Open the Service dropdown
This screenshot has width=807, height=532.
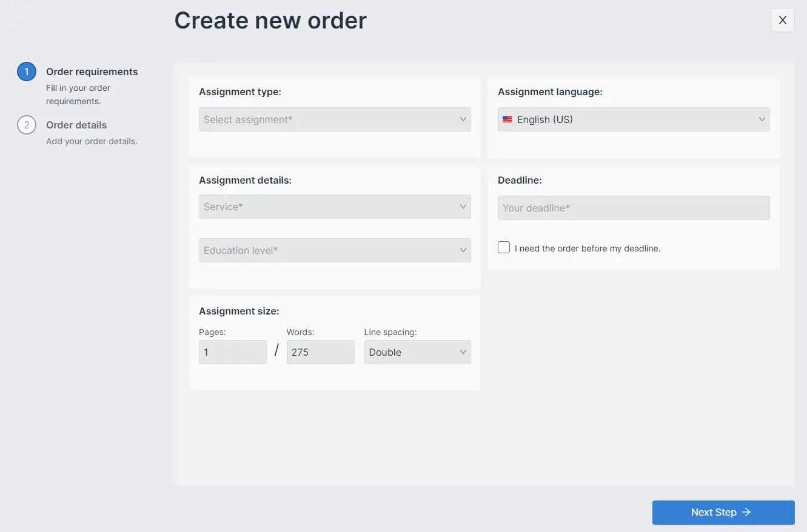click(x=335, y=207)
